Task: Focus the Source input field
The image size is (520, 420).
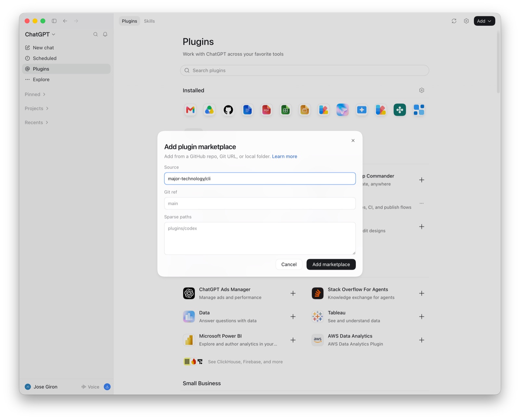Action: [x=260, y=179]
